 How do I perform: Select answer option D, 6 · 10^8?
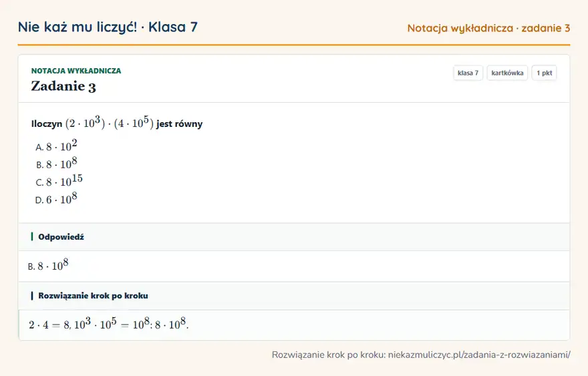pos(56,198)
